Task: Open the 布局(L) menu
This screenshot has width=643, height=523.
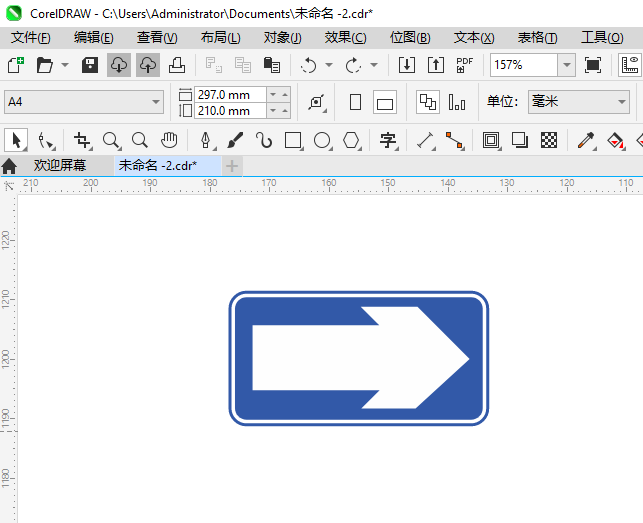Action: coord(220,38)
